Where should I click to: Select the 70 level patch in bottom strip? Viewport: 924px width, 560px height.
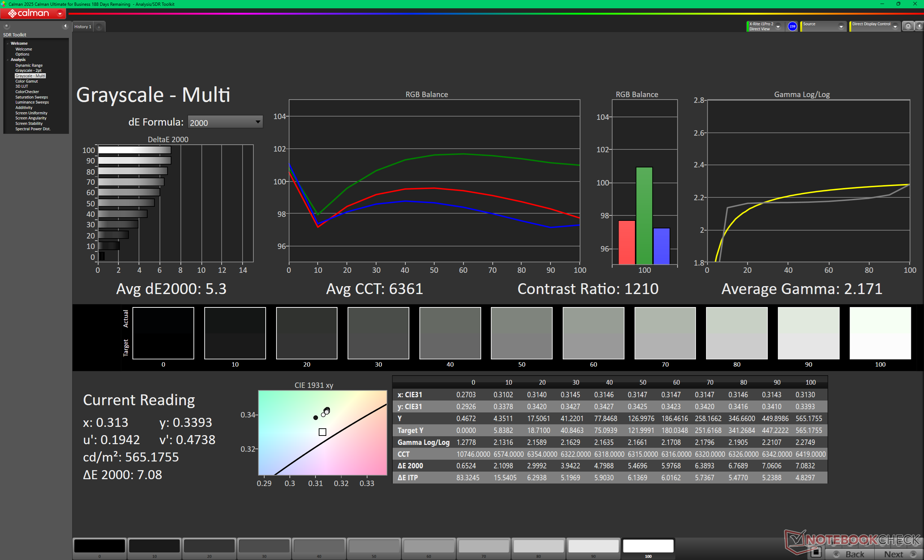tap(483, 548)
